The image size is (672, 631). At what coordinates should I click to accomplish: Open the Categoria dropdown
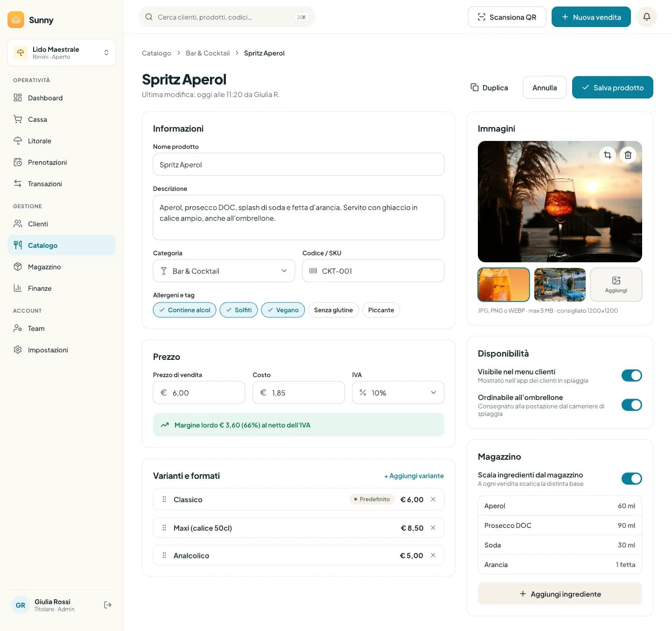224,271
